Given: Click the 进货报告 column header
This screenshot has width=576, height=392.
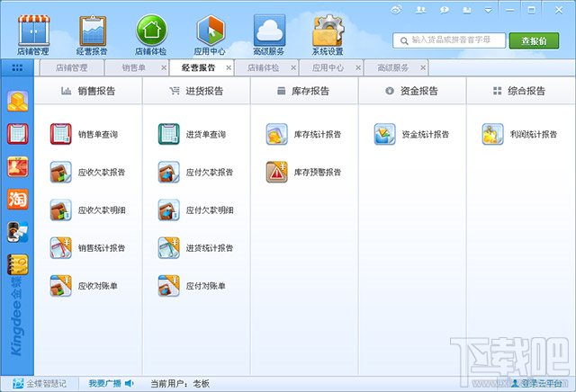Looking at the screenshot, I should click(196, 91).
